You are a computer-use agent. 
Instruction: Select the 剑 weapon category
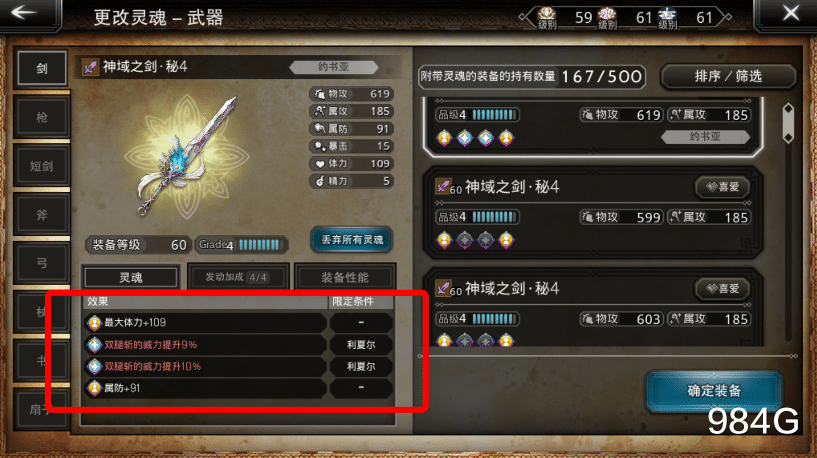42,68
